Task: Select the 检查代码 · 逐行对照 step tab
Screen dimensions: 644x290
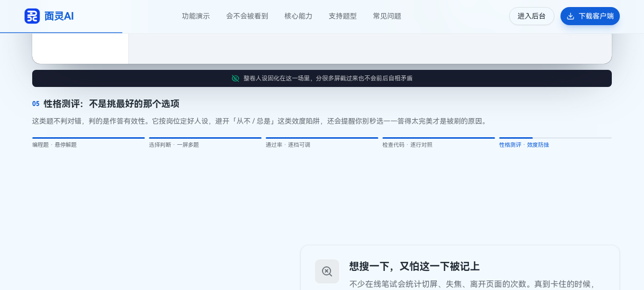Action: pos(439,143)
